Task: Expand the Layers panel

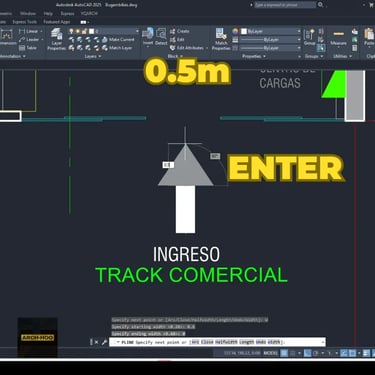Action: pos(93,56)
